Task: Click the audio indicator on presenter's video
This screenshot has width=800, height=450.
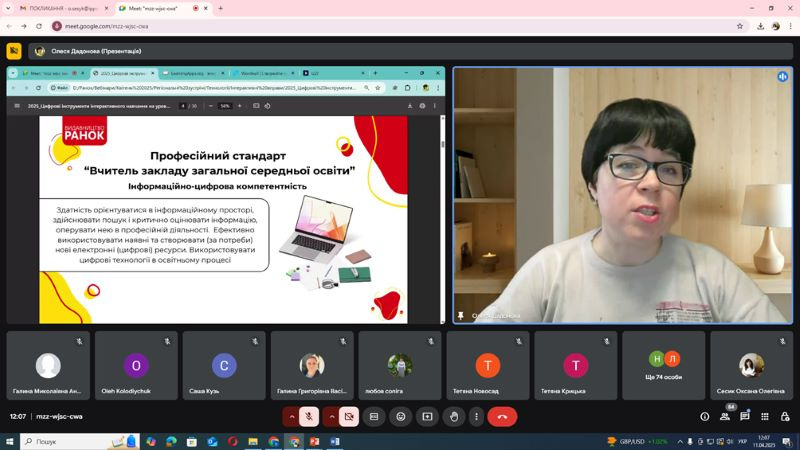Action: click(783, 77)
